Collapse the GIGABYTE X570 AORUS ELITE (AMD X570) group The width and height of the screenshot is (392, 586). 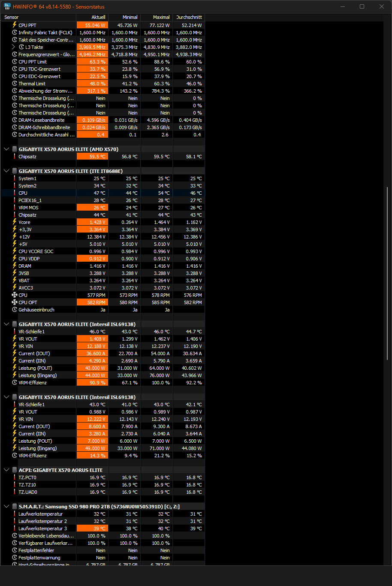point(6,149)
